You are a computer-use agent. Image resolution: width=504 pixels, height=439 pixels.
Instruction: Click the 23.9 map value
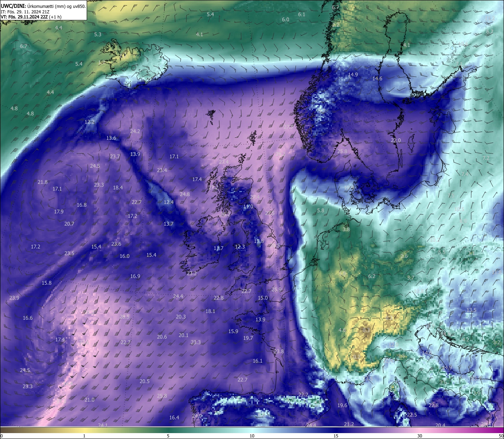[x=14, y=298]
